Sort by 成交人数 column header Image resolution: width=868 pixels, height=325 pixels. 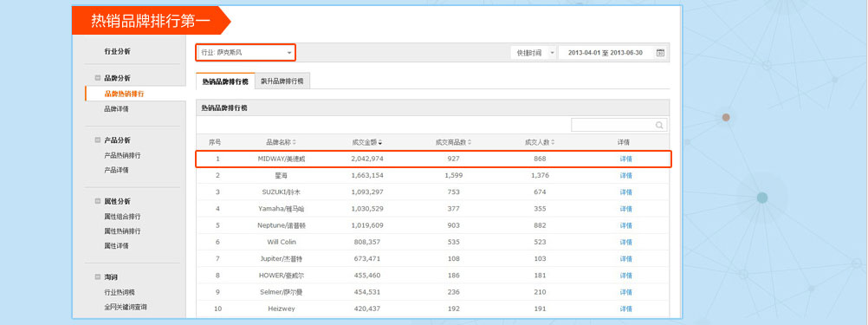540,142
